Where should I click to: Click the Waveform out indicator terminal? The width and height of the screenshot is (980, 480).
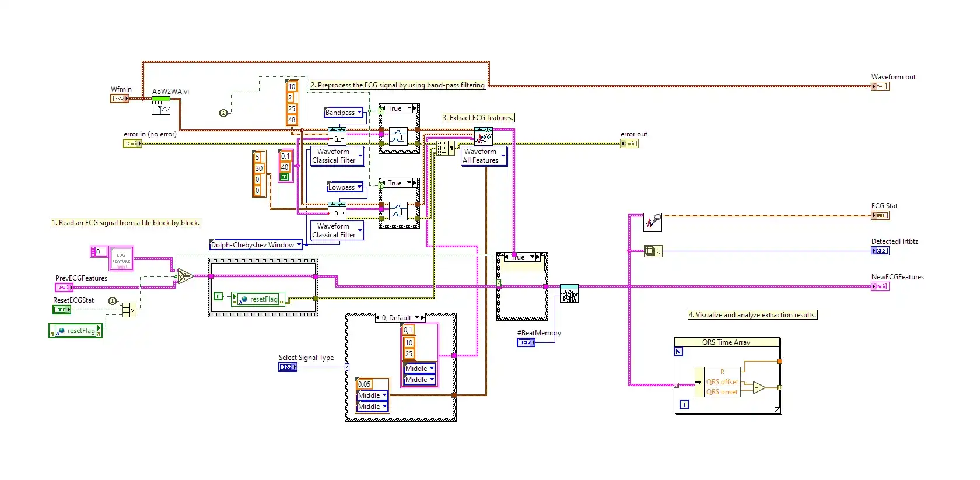[880, 86]
